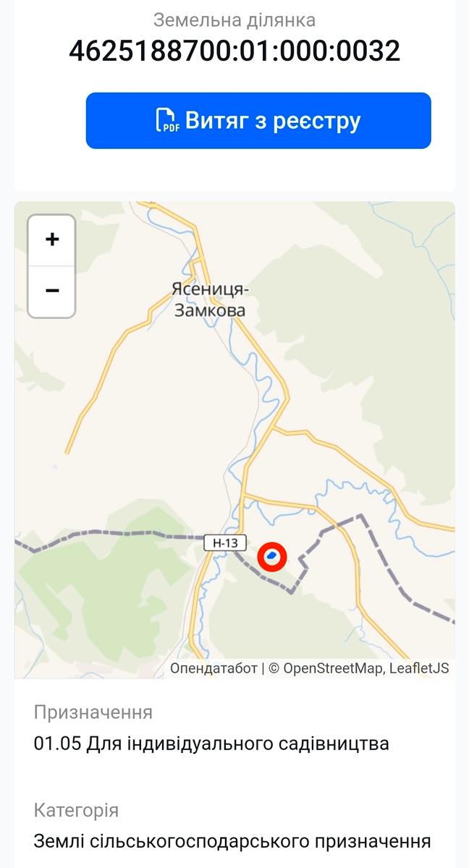469x868 pixels.
Task: Select 01.05 Для індивідуального садівництва text
Action: point(211,744)
